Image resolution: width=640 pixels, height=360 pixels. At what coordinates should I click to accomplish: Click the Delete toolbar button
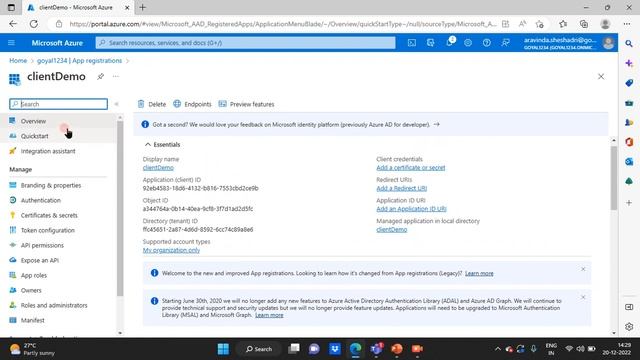[152, 104]
